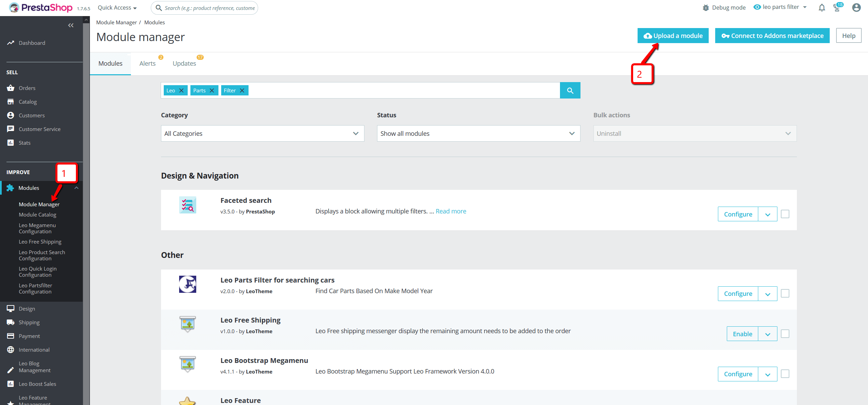Click the Modules puzzle piece icon
This screenshot has width=868, height=405.
click(x=10, y=188)
